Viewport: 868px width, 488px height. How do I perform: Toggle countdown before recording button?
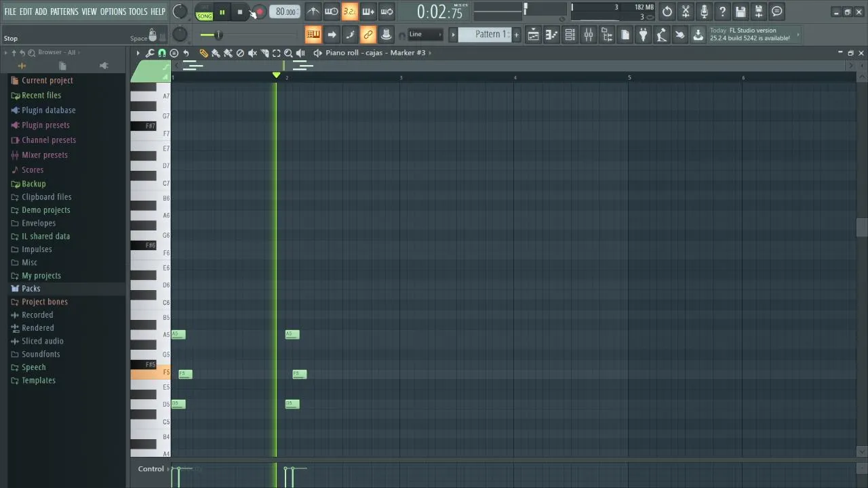click(x=350, y=12)
